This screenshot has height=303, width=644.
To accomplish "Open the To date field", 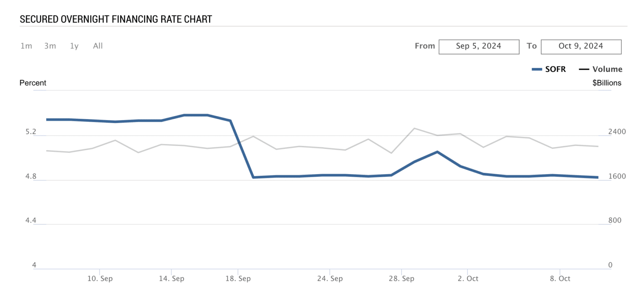I will 581,47.
